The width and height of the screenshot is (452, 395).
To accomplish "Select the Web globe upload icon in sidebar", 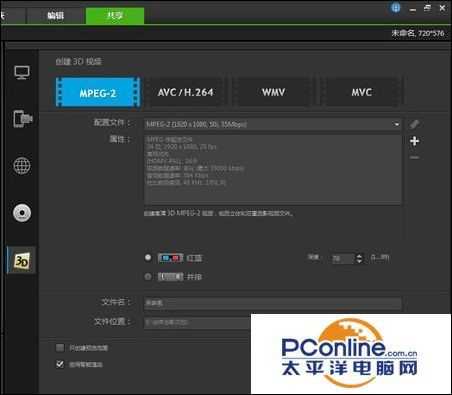I will [x=22, y=166].
